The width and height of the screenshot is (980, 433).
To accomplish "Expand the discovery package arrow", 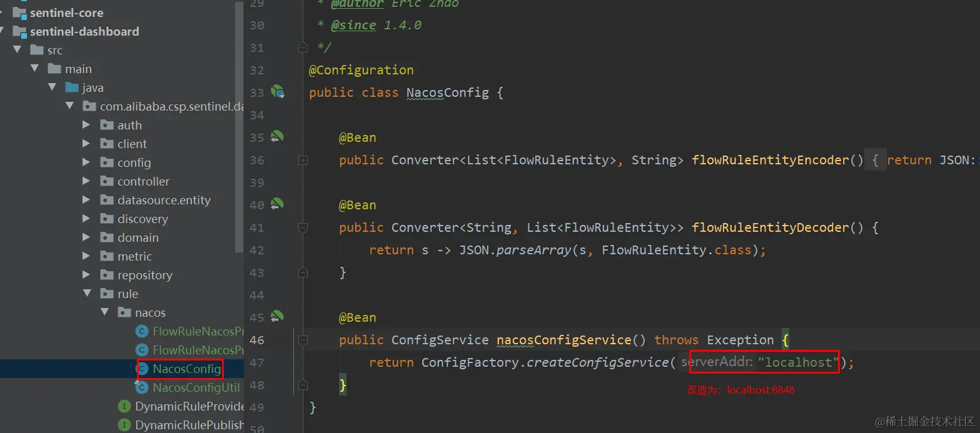I will point(86,219).
